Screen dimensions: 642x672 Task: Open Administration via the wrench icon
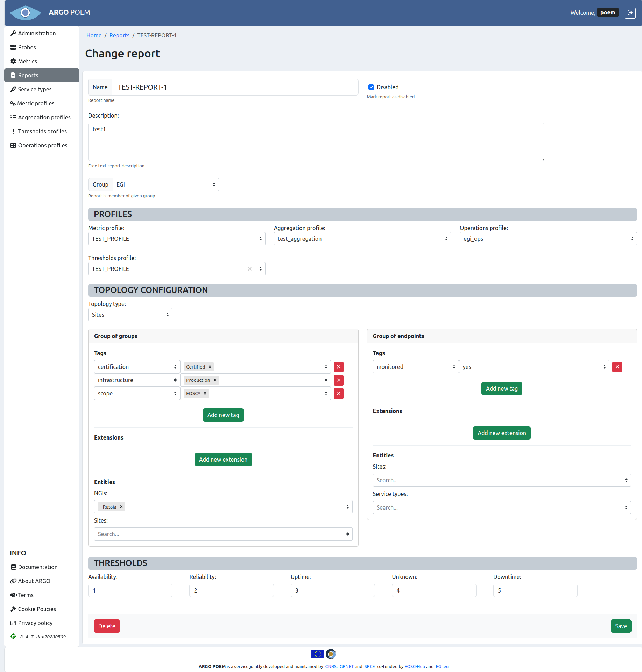[13, 33]
